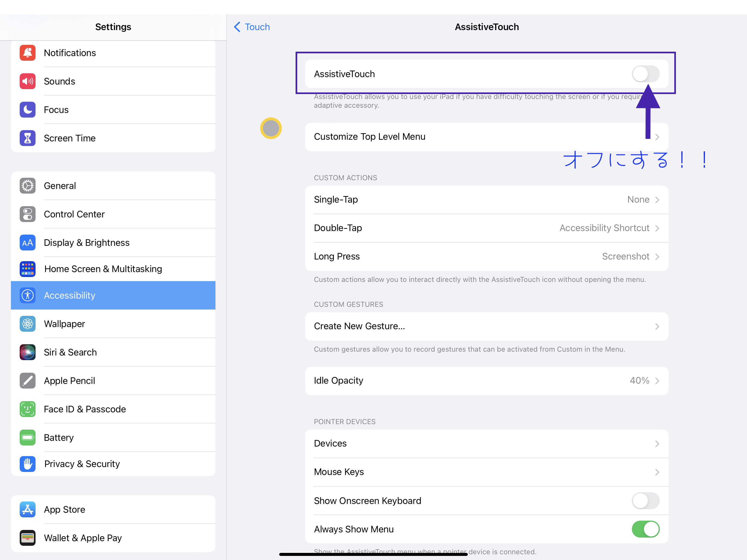Open Idle Opacity 40% setting
The width and height of the screenshot is (747, 560).
click(x=486, y=381)
